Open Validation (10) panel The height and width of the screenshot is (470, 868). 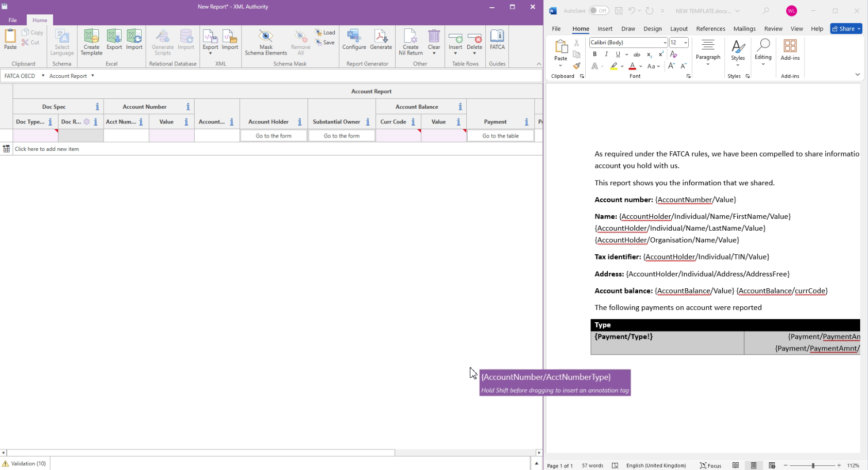[x=24, y=463]
